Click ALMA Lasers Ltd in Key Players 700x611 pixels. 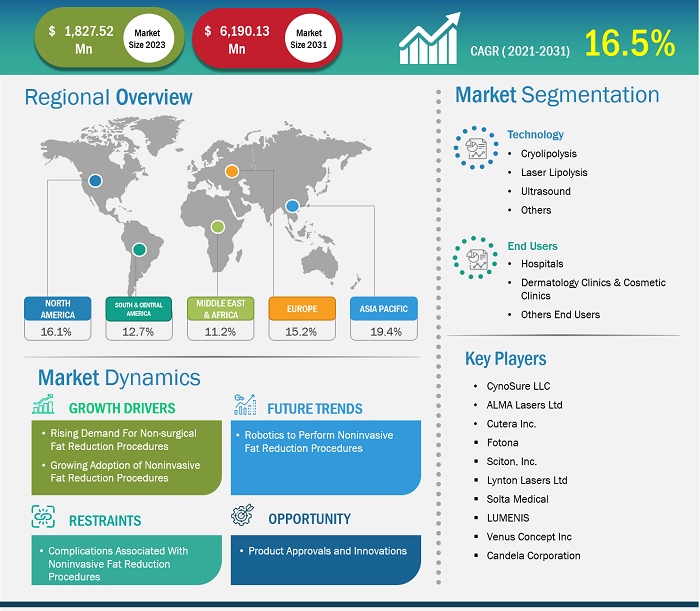click(x=525, y=405)
